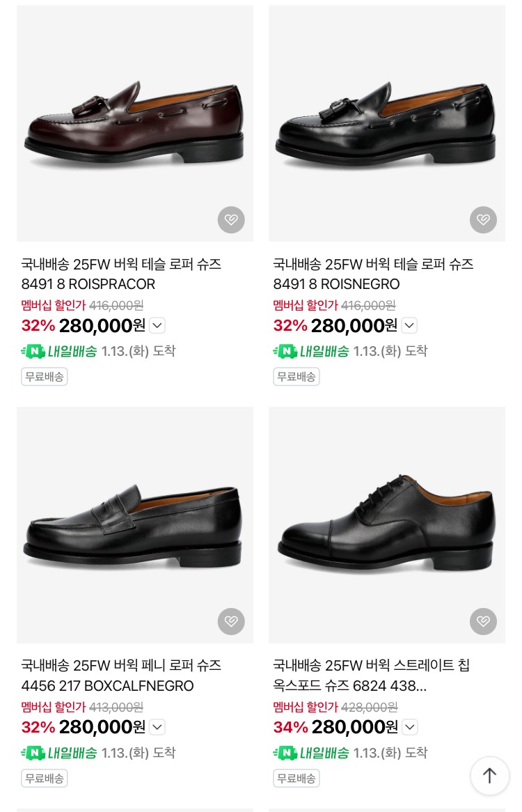522x812 pixels.
Task: Expand price details for ROISPRACOR loafer
Action: point(157,325)
